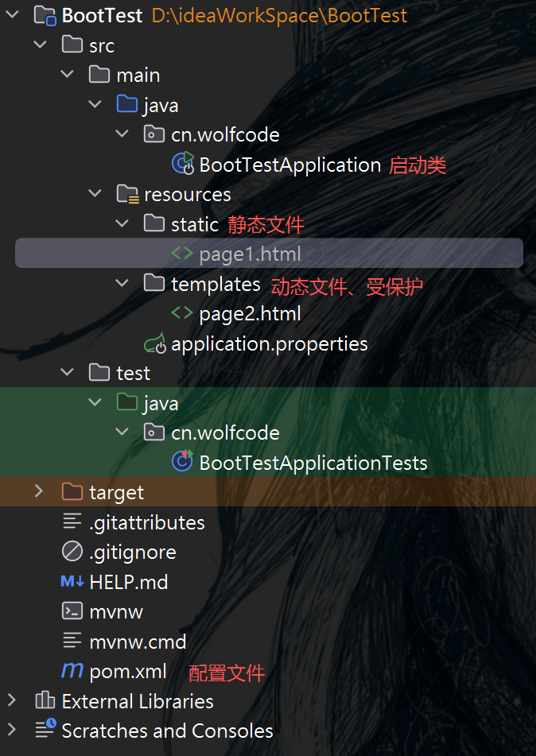
Task: Click the mvnw terminal script icon
Action: click(71, 611)
